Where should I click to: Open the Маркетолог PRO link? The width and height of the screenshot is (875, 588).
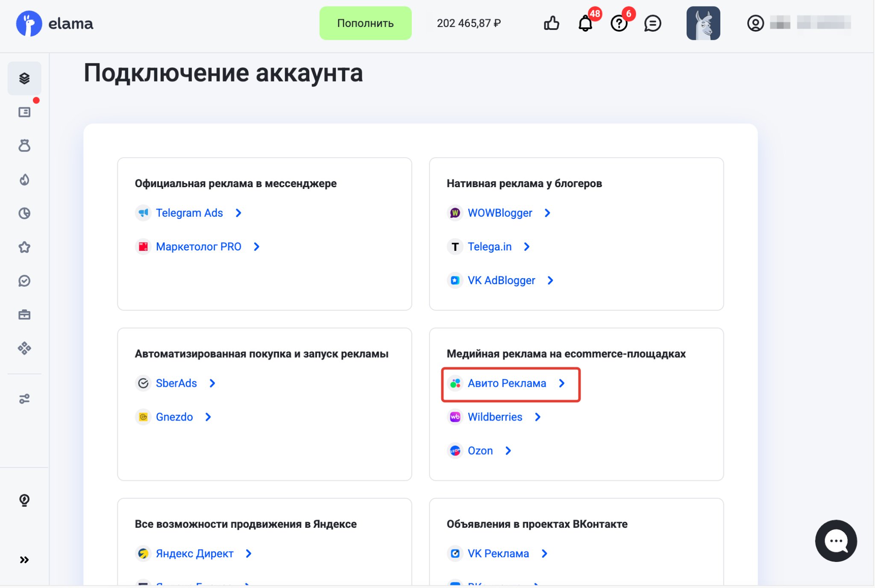point(199,246)
